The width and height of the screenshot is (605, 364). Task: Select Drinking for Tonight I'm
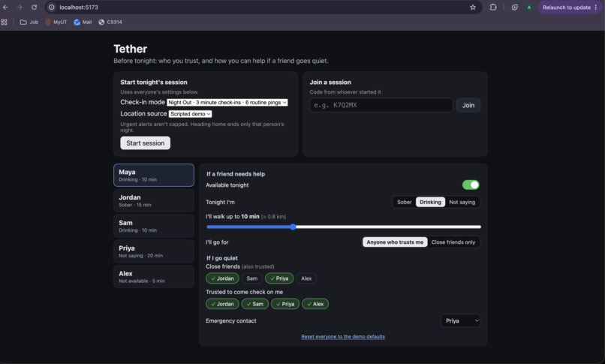pos(430,202)
